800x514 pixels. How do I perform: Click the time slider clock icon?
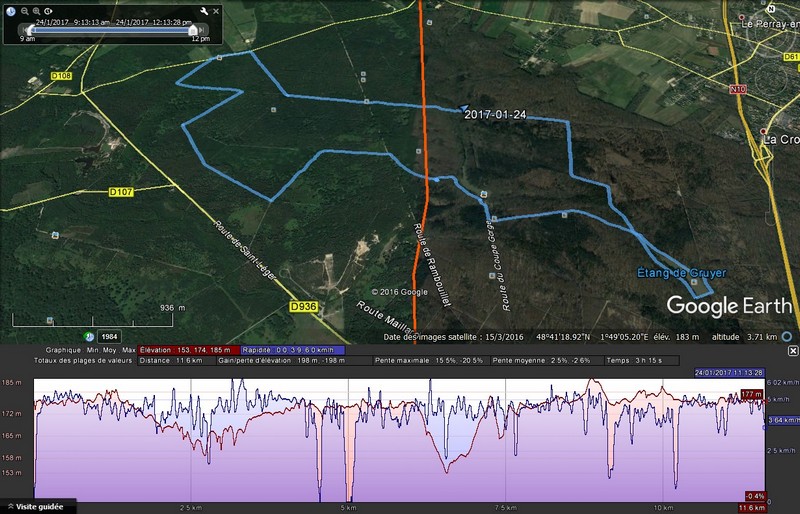(11, 11)
